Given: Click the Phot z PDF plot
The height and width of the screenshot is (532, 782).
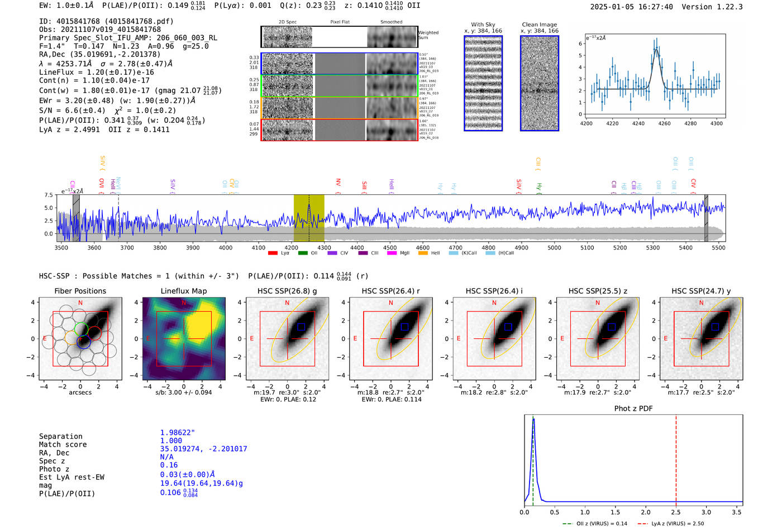Looking at the screenshot, I should click(633, 460).
